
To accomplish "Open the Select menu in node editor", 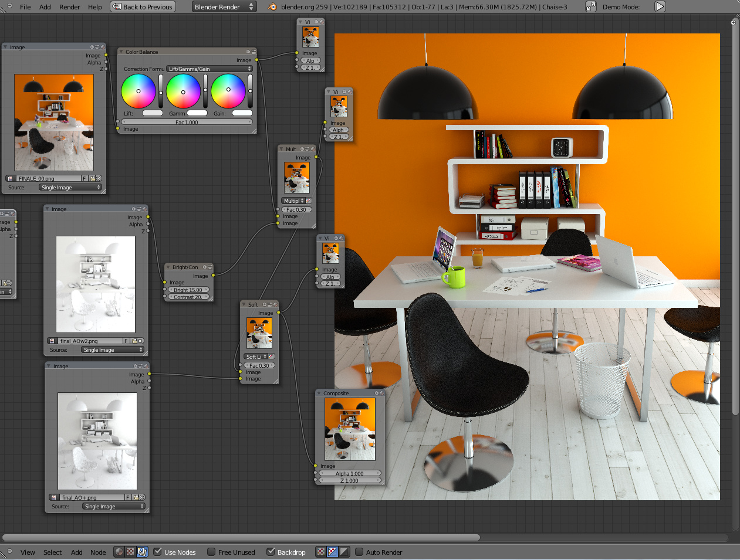I will pos(52,552).
